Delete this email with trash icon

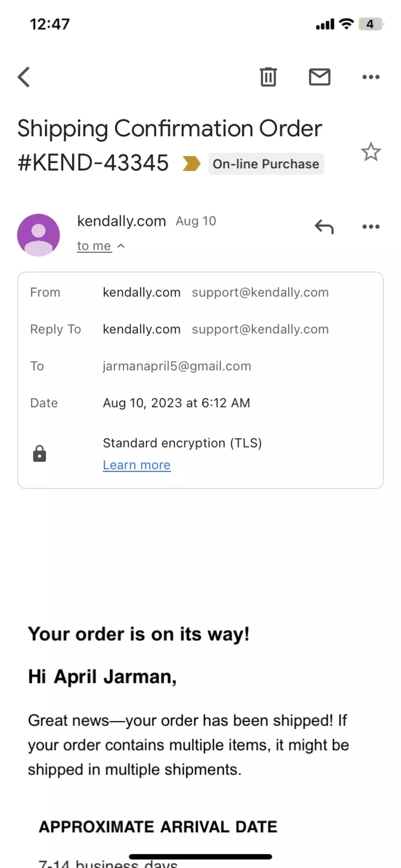[268, 77]
